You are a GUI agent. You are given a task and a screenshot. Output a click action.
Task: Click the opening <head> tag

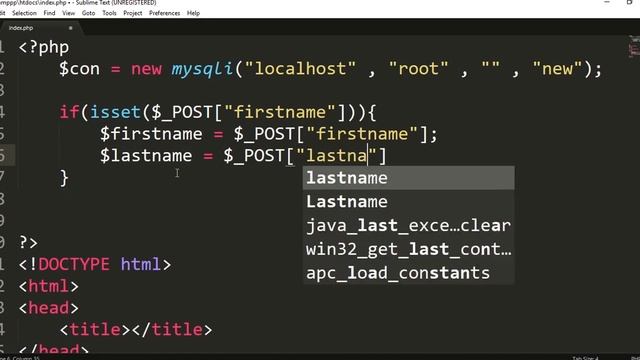pyautogui.click(x=49, y=308)
